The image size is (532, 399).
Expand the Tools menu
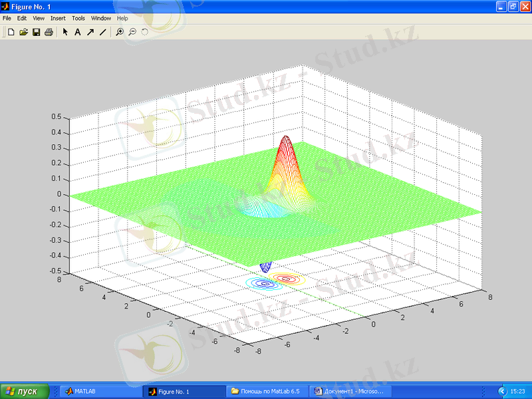(78, 19)
